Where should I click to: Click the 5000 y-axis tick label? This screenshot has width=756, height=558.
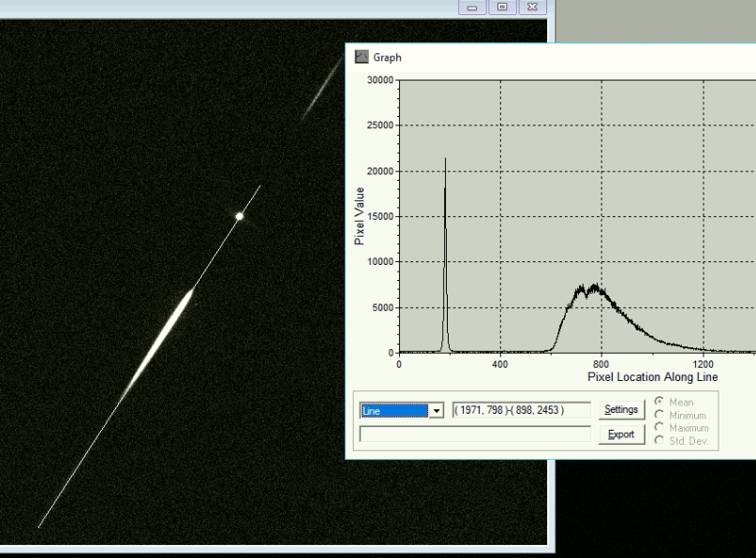(383, 307)
